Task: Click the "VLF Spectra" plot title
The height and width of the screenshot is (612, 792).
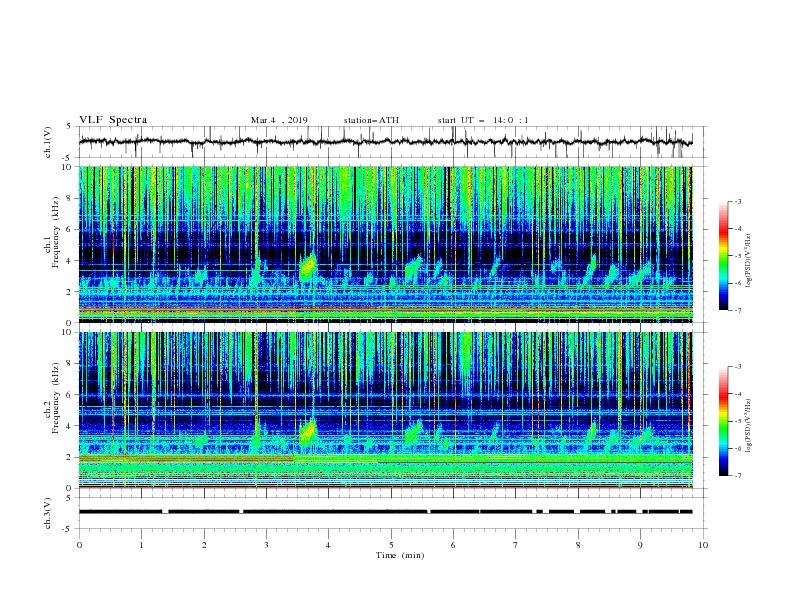Action: coord(113,120)
